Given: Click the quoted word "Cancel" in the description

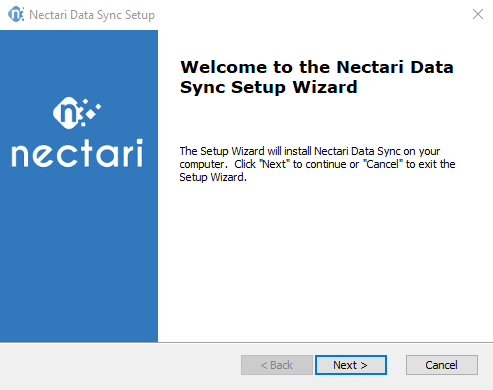Looking at the screenshot, I should (383, 164).
